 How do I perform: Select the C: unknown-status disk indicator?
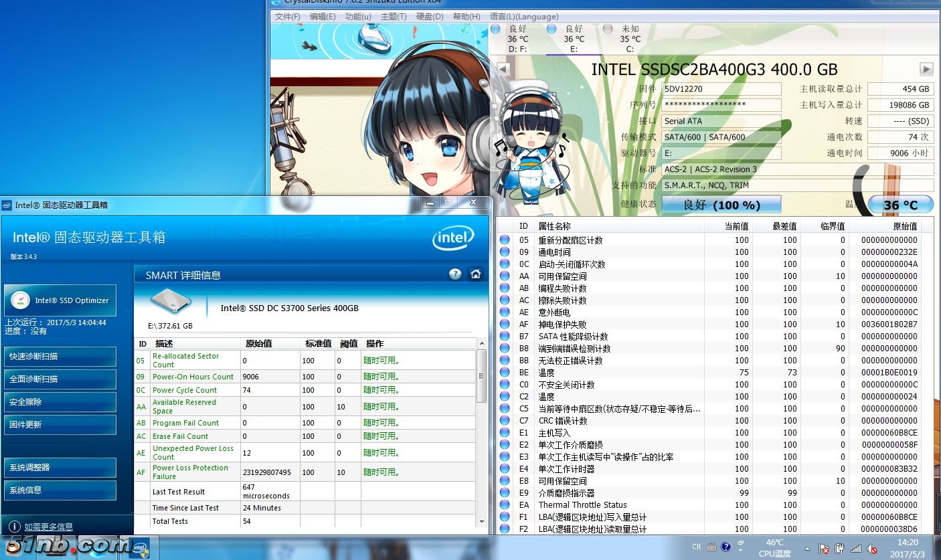(608, 29)
